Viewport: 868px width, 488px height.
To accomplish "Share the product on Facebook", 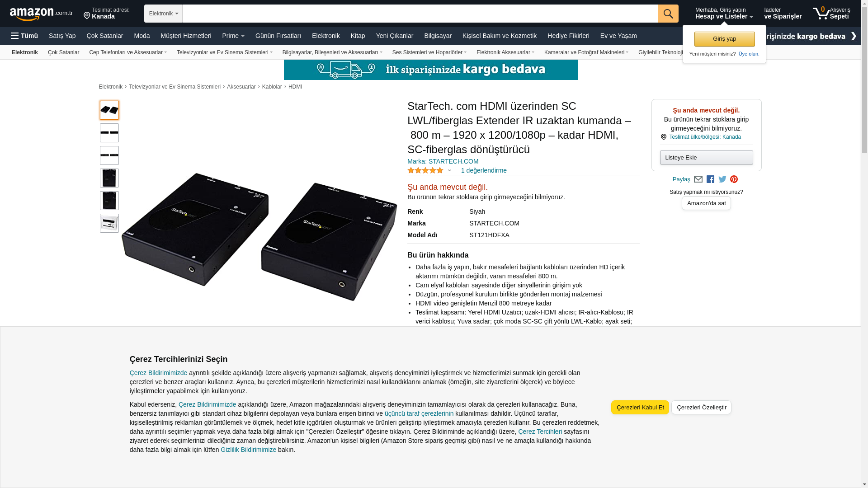I will (x=710, y=179).
